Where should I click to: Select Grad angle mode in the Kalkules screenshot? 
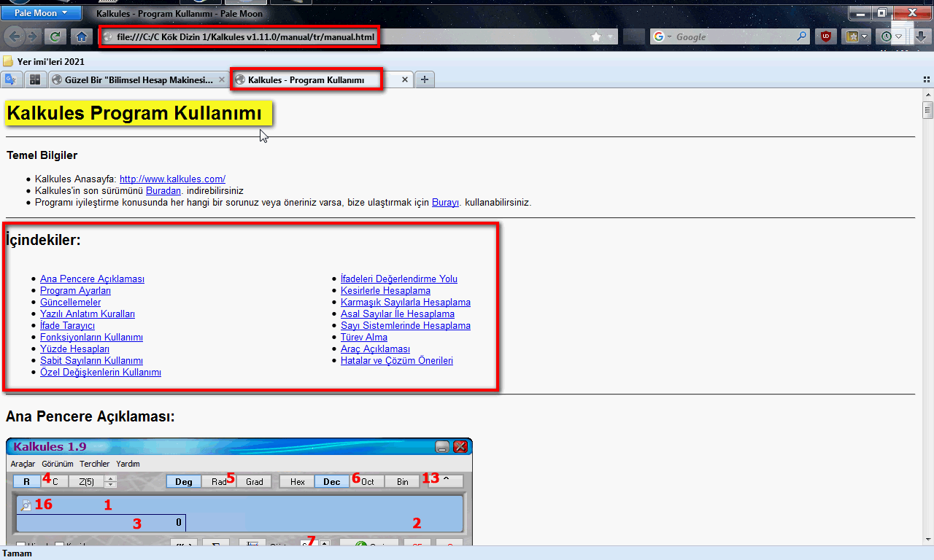(255, 481)
